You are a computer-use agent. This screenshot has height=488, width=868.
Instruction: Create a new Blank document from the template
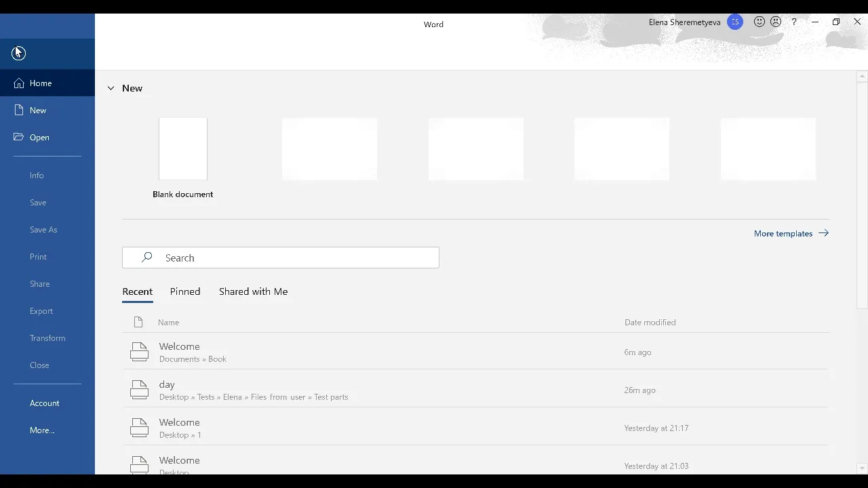coord(182,148)
